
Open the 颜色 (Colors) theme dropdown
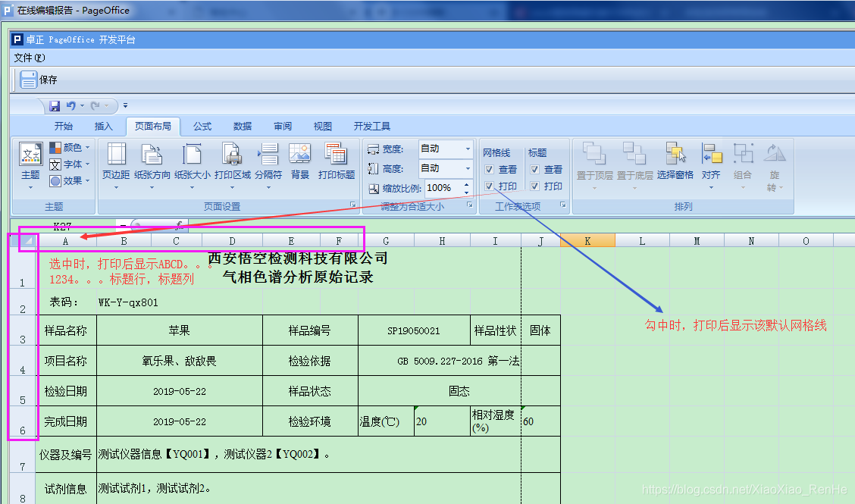pos(72,149)
